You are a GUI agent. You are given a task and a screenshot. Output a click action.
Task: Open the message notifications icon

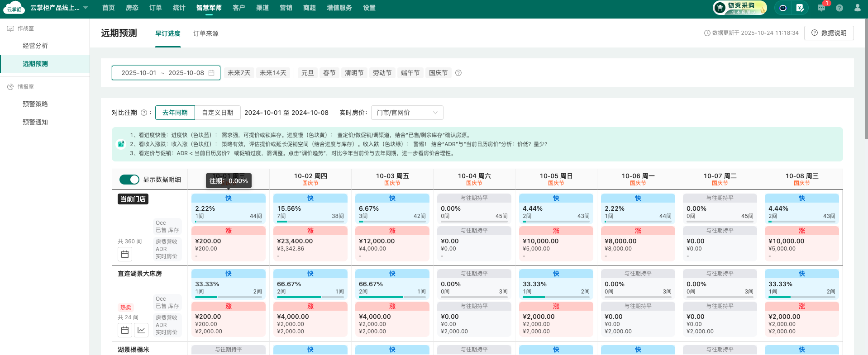[x=821, y=8]
